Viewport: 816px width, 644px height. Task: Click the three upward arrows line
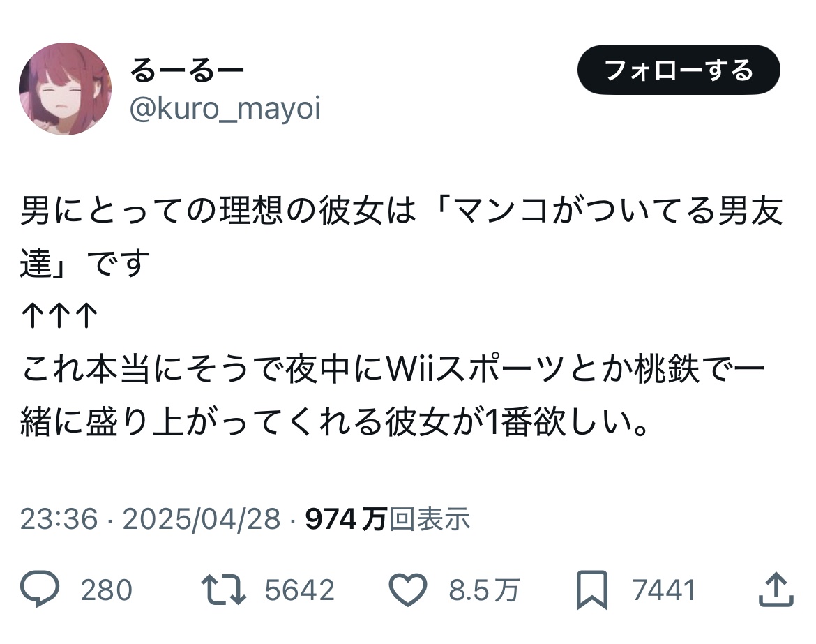[x=59, y=316]
